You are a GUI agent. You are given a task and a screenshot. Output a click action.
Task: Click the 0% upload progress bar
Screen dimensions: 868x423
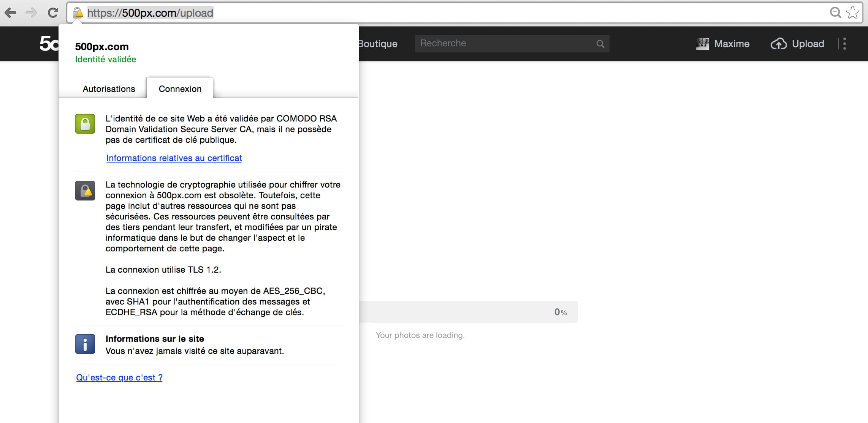tap(467, 312)
